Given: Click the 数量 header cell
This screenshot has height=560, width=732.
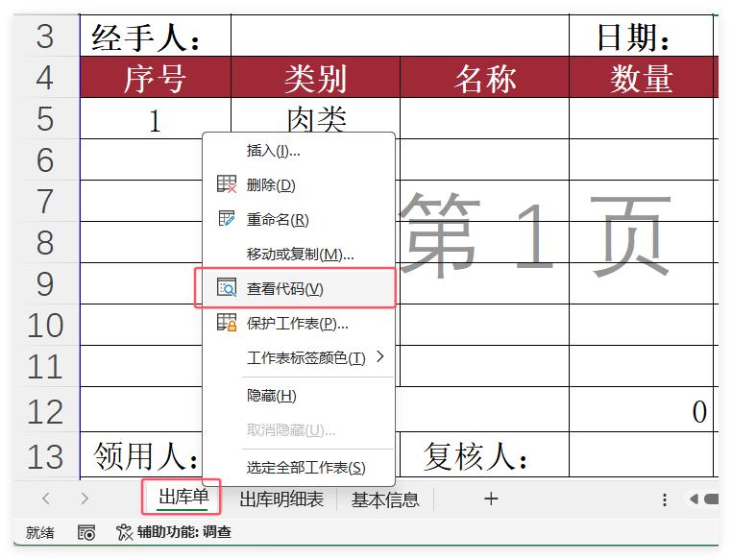Looking at the screenshot, I should tap(642, 77).
